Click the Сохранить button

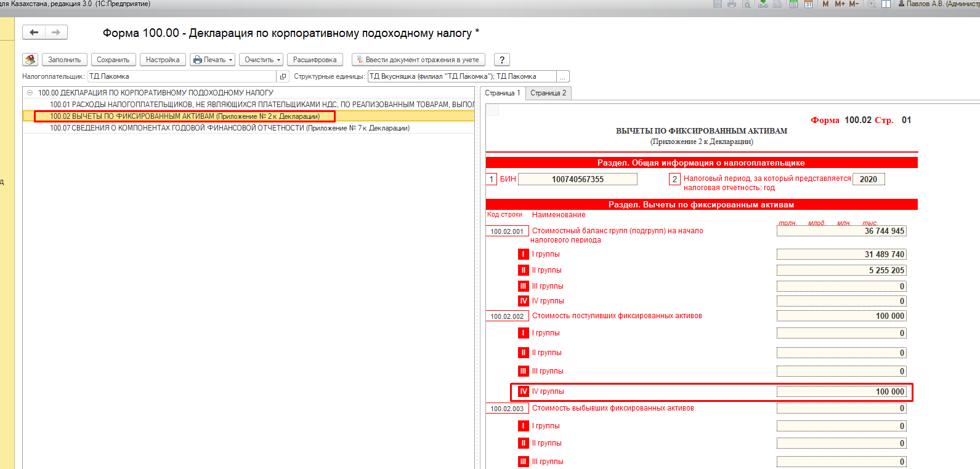pos(113,60)
